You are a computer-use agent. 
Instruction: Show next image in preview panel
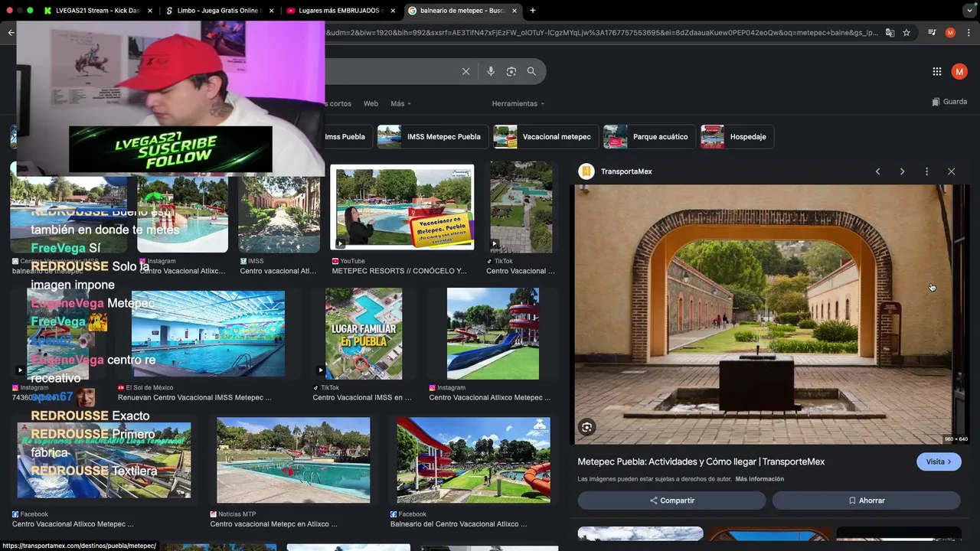(x=903, y=171)
